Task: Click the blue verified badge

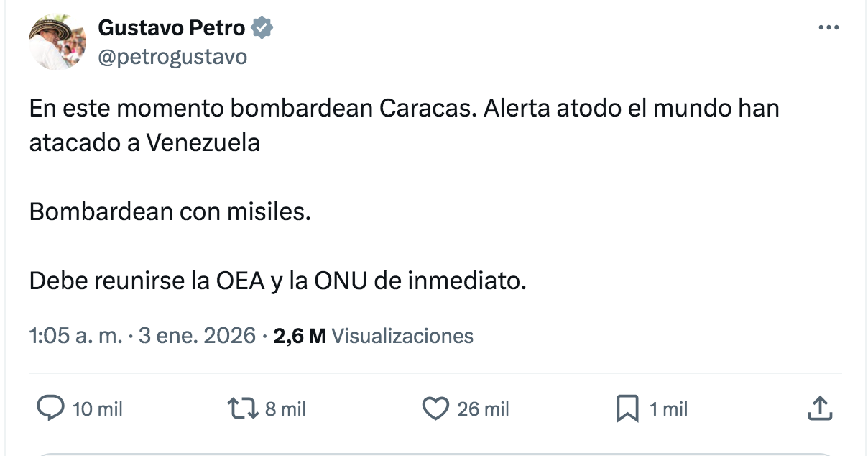Action: coord(262,29)
